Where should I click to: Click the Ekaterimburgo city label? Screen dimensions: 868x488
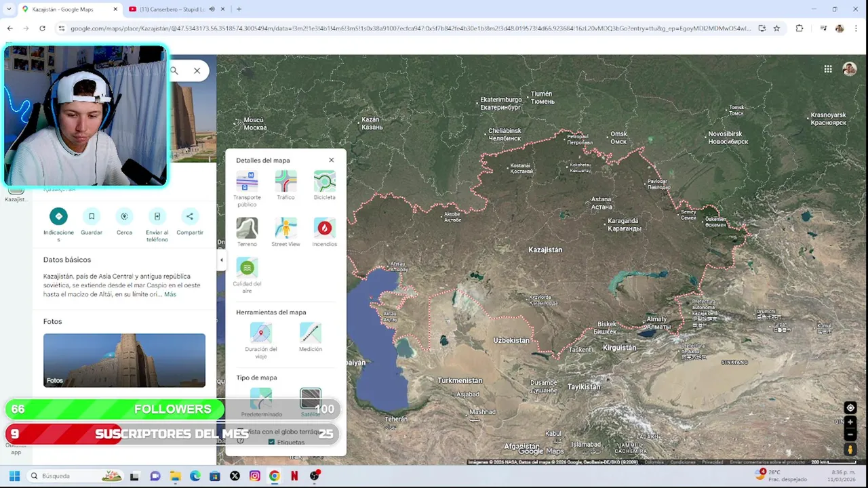500,104
